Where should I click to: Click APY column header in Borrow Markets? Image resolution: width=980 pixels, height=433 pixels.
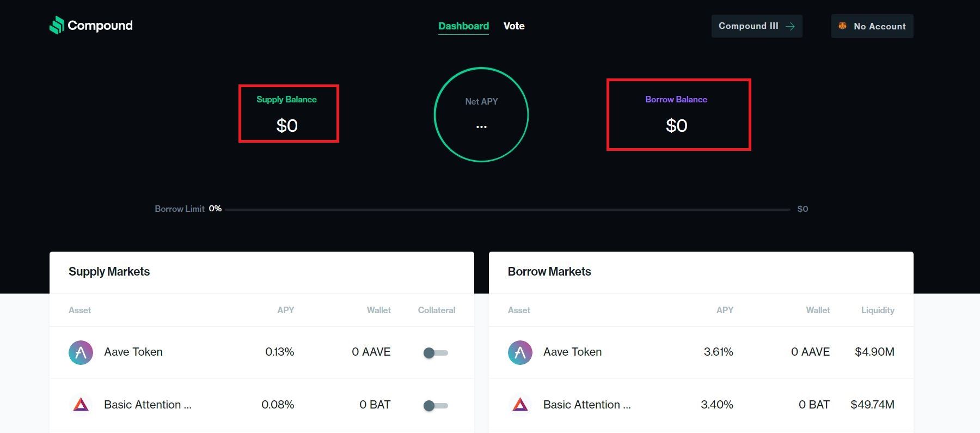725,310
